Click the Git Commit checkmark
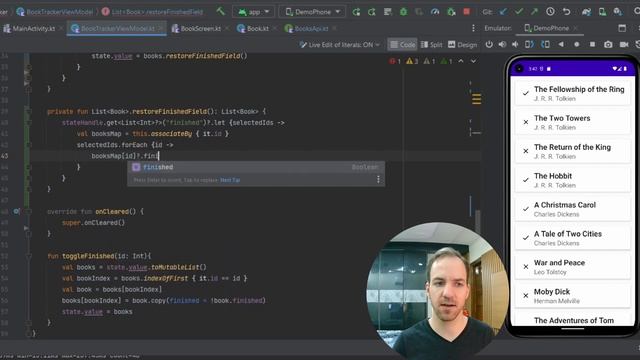 click(x=518, y=12)
